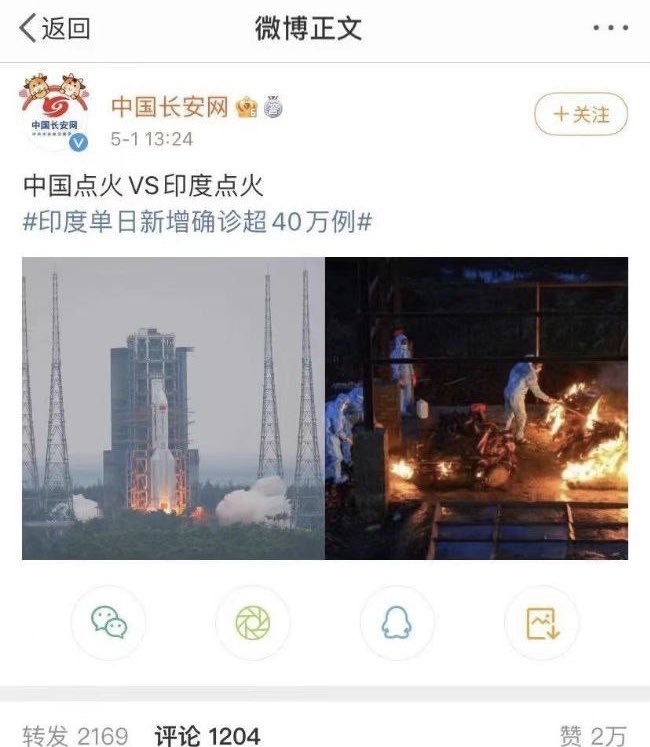Tap the blue verified V badge
The height and width of the screenshot is (747, 650).
(79, 142)
